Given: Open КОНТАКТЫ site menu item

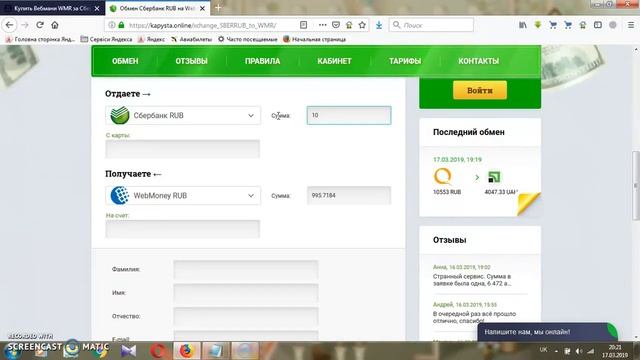Looking at the screenshot, I should point(478,61).
